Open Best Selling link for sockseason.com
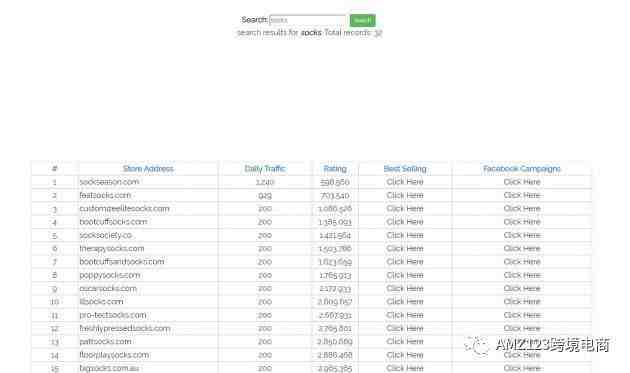This screenshot has width=630, height=373. click(405, 182)
